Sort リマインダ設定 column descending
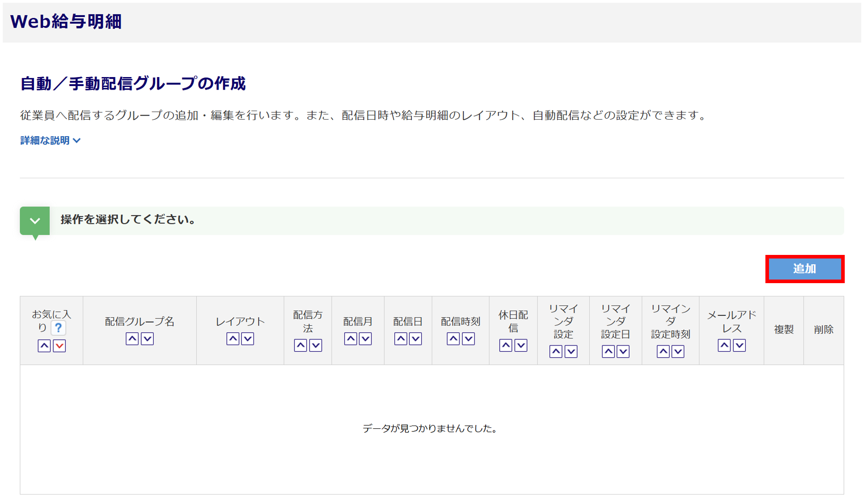This screenshot has width=864, height=504. pyautogui.click(x=571, y=352)
